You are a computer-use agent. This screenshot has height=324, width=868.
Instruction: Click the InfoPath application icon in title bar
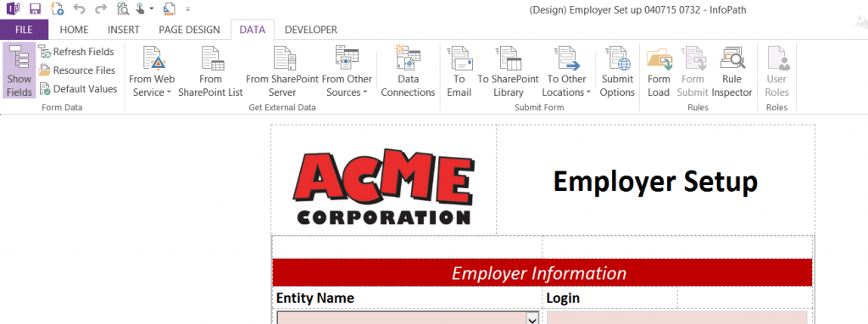[14, 8]
